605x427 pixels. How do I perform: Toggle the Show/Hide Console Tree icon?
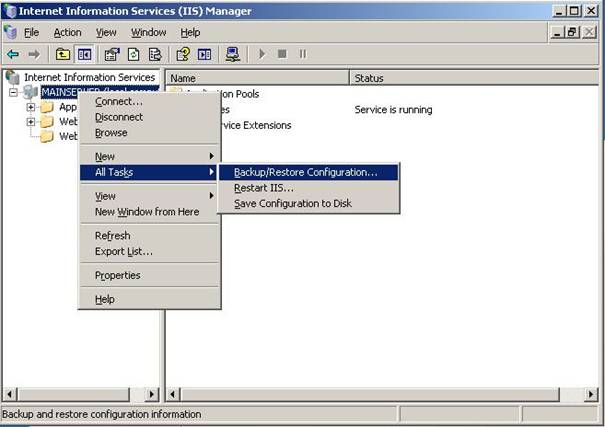(84, 54)
